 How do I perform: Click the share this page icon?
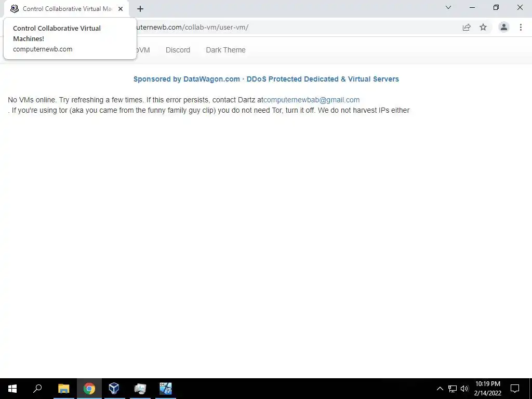click(x=467, y=28)
